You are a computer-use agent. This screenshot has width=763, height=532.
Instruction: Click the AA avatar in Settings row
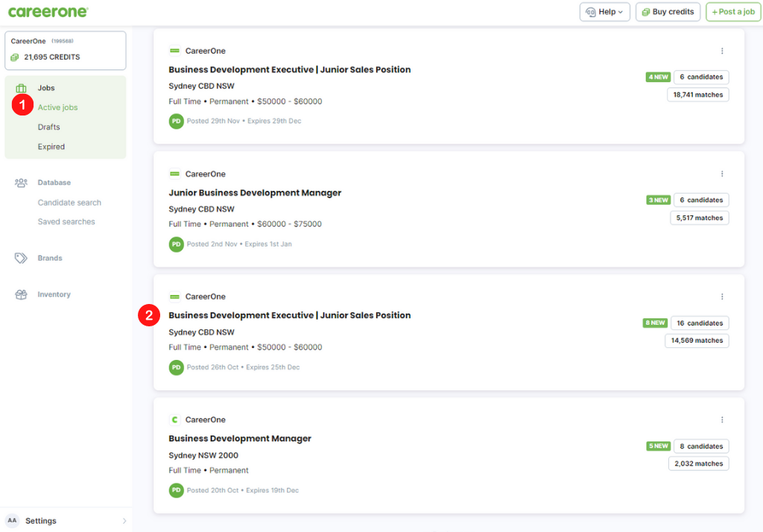pyautogui.click(x=12, y=520)
